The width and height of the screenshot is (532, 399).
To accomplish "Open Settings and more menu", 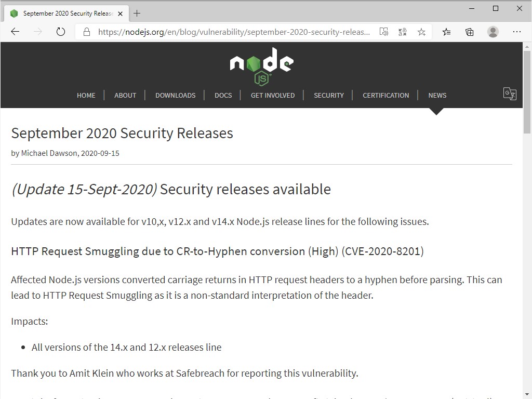I will point(516,32).
